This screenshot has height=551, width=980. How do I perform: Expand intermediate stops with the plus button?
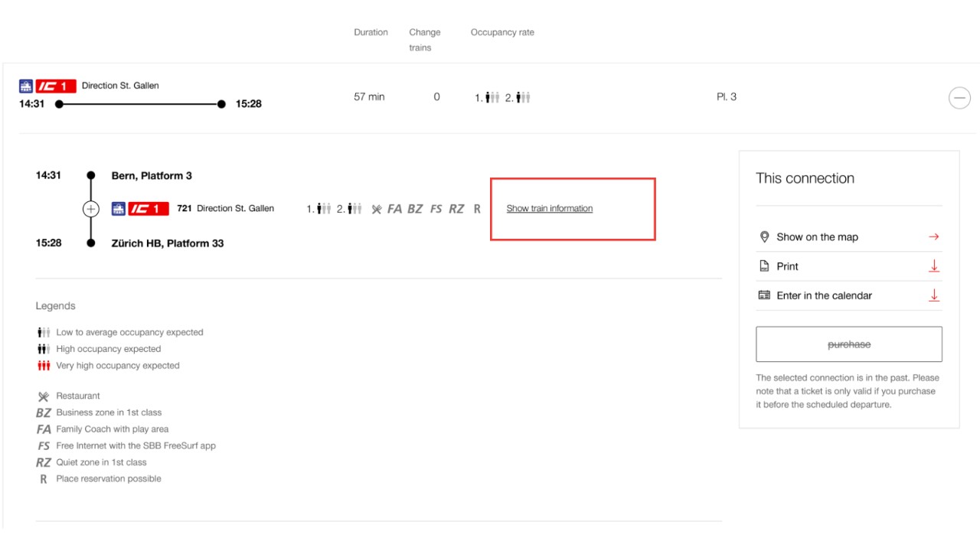click(91, 207)
